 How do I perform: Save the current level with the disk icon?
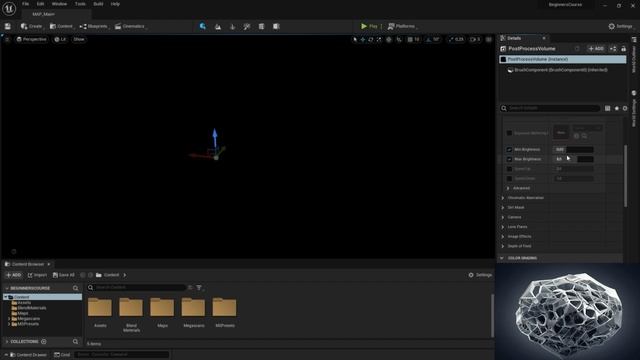coord(8,26)
